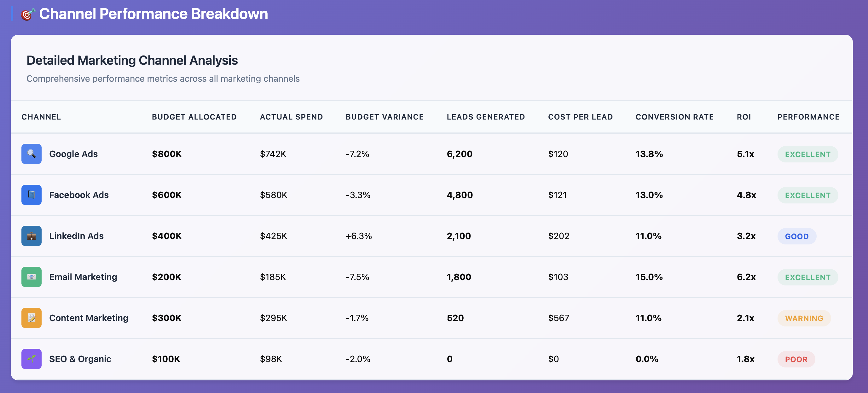Click the $425K actual spend value
The width and height of the screenshot is (868, 393).
[274, 236]
